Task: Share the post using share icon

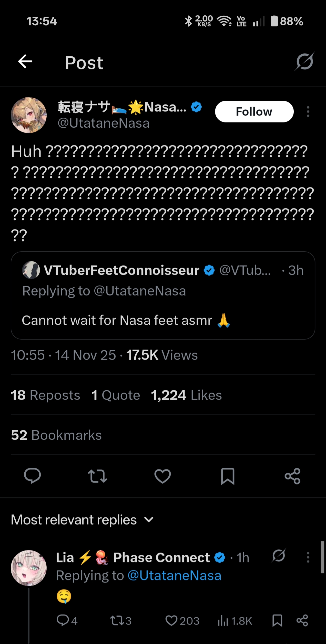Action: (x=292, y=476)
